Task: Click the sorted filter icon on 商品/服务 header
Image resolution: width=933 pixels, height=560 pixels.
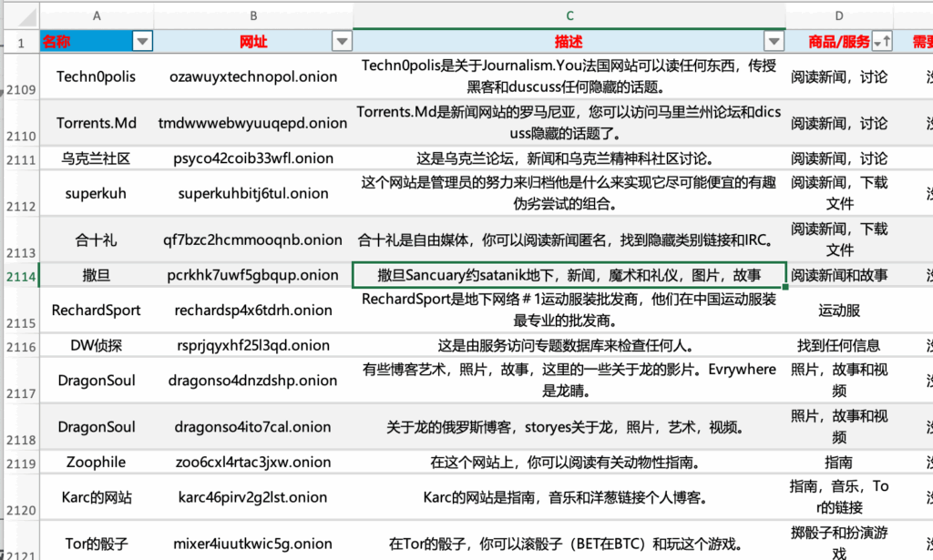Action: click(881, 41)
